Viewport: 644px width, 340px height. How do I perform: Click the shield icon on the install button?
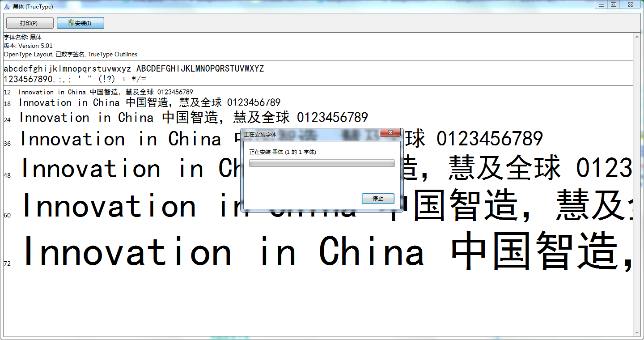[x=71, y=23]
